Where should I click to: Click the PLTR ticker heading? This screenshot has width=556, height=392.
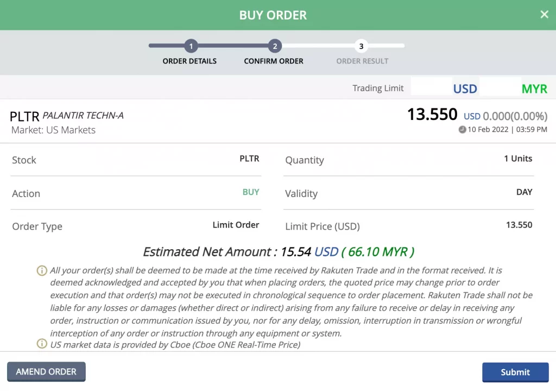click(24, 116)
